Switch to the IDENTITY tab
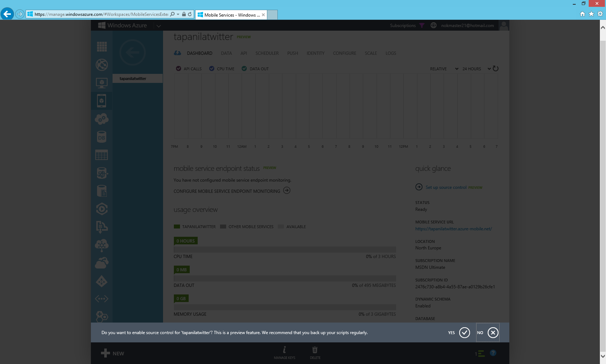The width and height of the screenshot is (606, 364). [x=316, y=53]
